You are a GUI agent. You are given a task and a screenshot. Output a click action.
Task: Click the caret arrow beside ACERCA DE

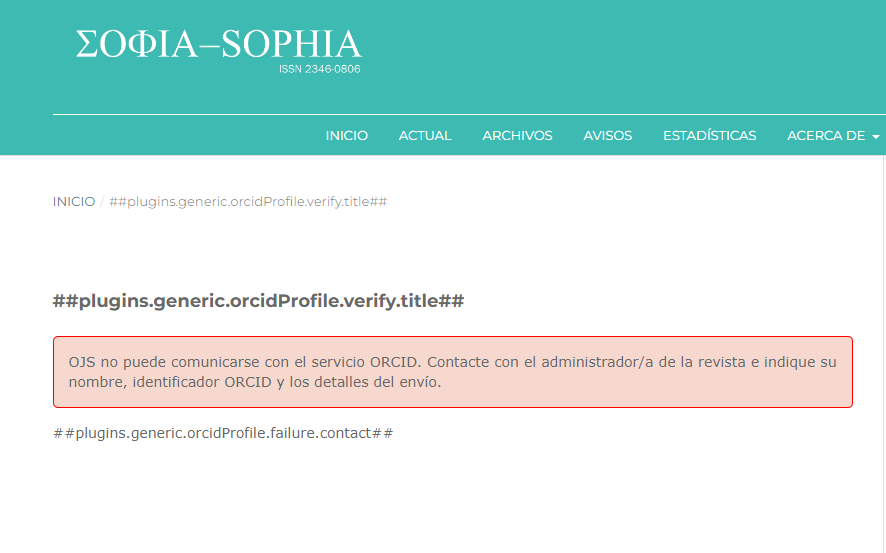[x=876, y=137]
